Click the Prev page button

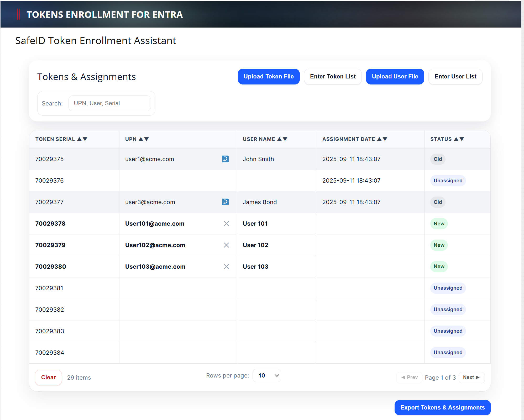pyautogui.click(x=409, y=378)
